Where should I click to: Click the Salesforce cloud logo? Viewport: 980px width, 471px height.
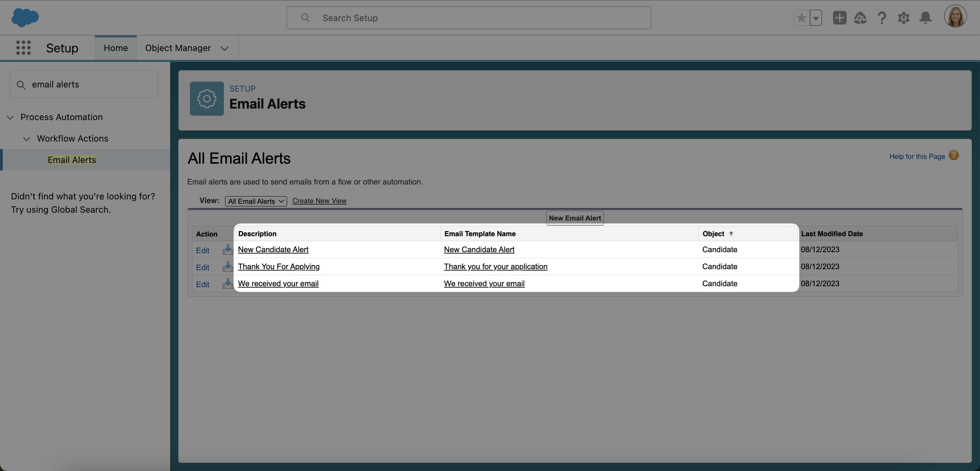[25, 17]
